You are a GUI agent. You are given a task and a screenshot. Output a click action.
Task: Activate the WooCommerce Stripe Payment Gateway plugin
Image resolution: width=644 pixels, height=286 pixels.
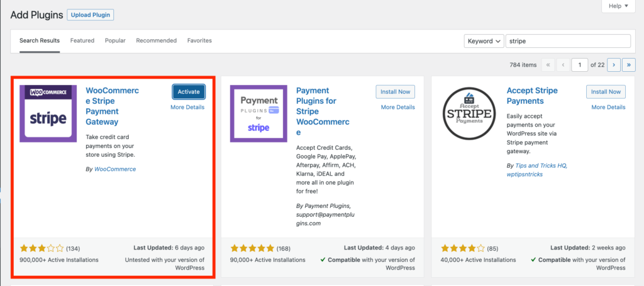pos(189,92)
